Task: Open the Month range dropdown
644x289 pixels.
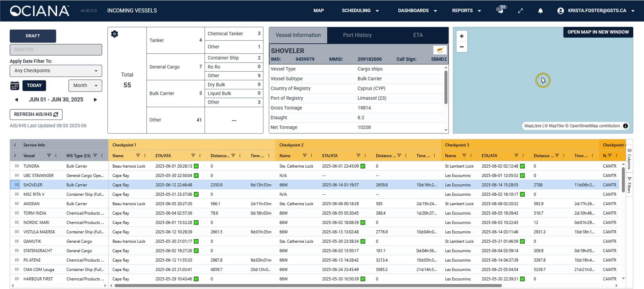Action: [x=85, y=85]
